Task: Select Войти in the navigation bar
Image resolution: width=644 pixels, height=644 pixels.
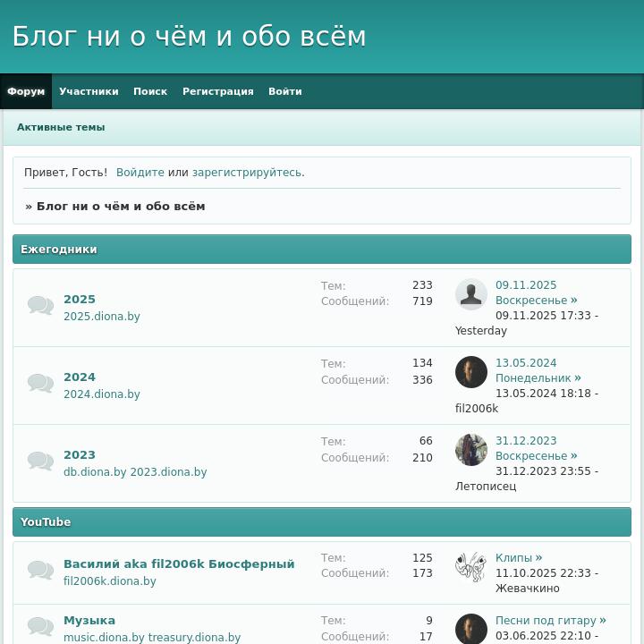Action: pos(285,91)
